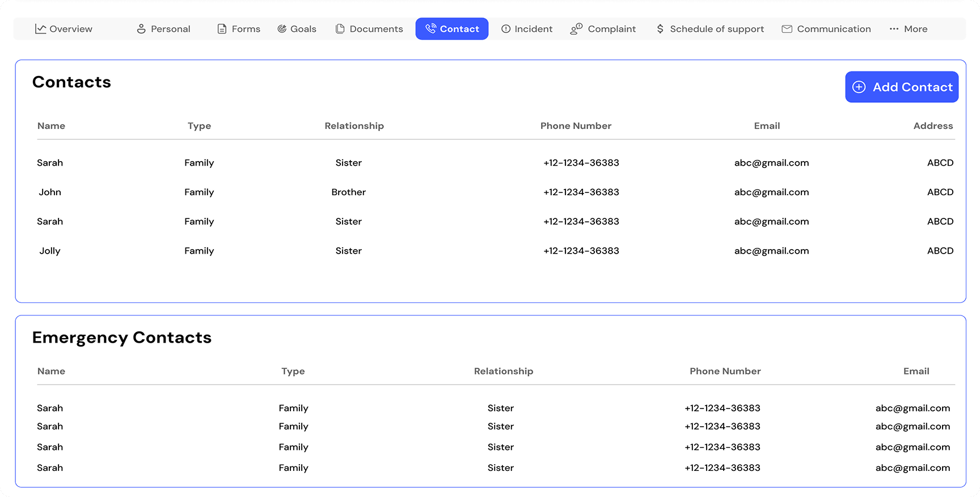Open the Goals tab
The image size is (980, 497).
point(297,29)
